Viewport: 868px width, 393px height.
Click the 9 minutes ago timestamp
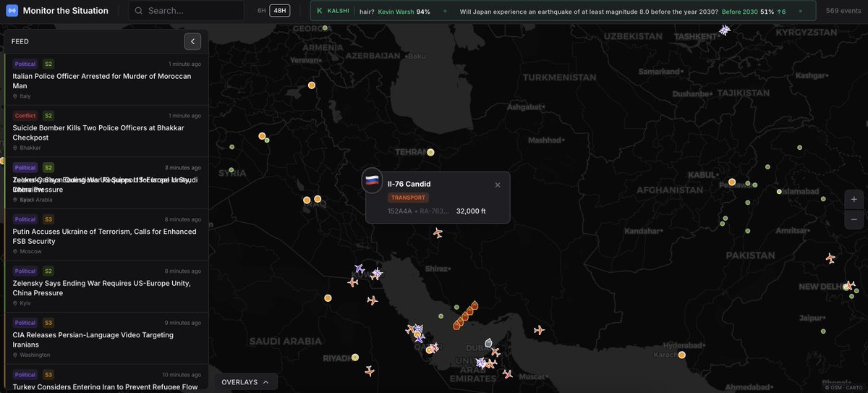(x=183, y=323)
